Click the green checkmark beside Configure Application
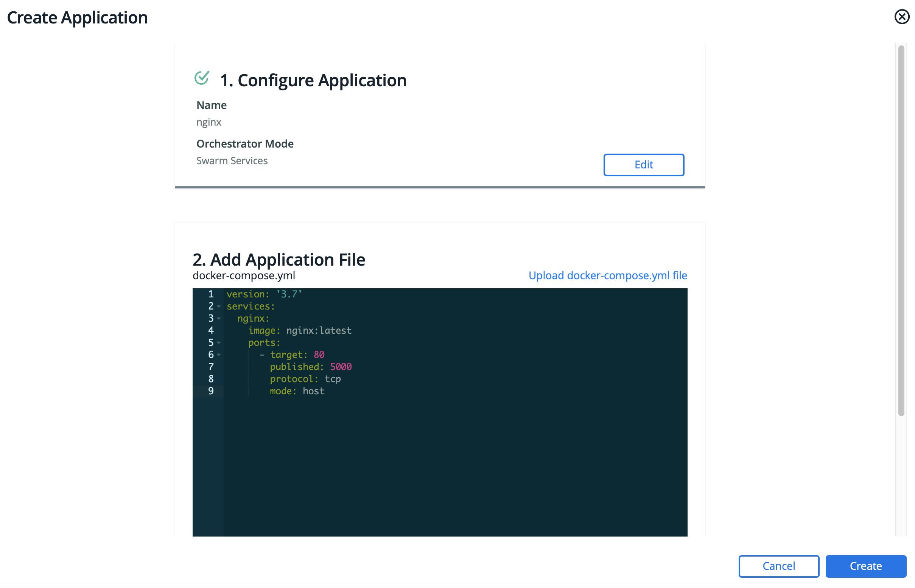Image resolution: width=915 pixels, height=588 pixels. [202, 78]
